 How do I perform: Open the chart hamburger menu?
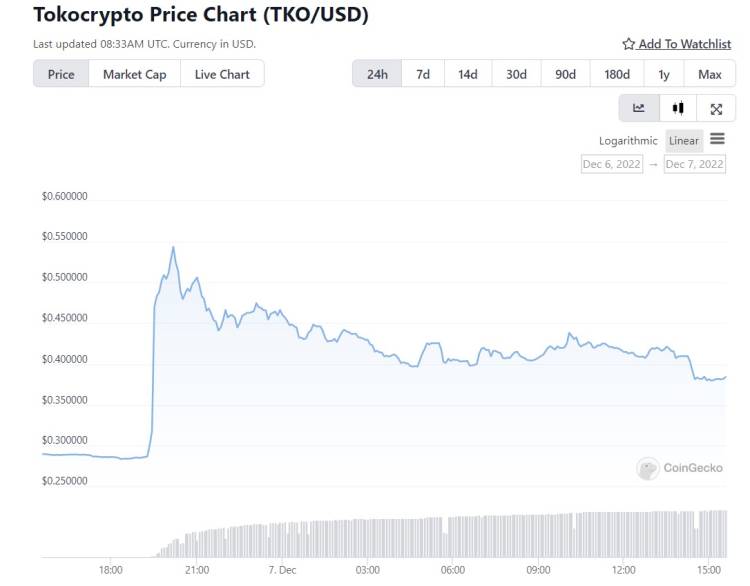coord(717,140)
